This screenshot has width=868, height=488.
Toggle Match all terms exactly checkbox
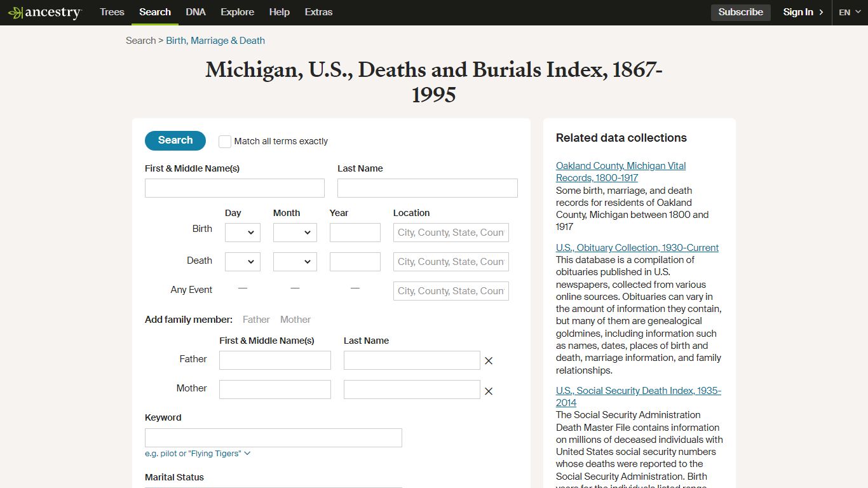(x=225, y=142)
